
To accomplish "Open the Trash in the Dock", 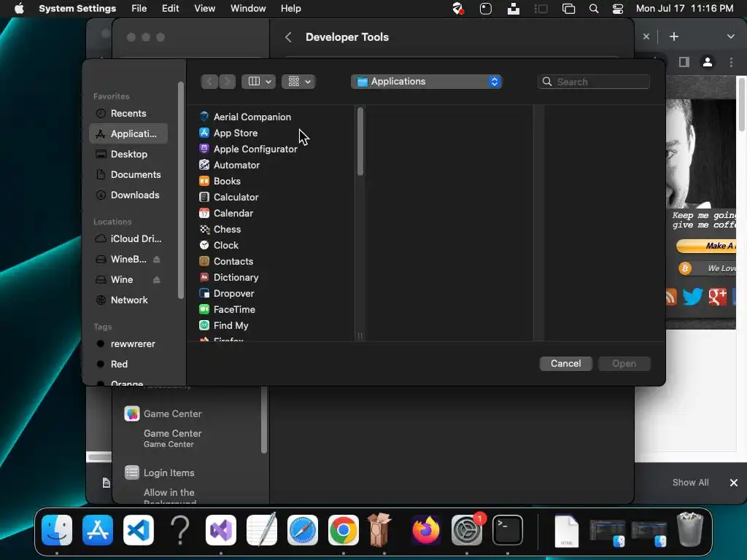I will coord(690,529).
